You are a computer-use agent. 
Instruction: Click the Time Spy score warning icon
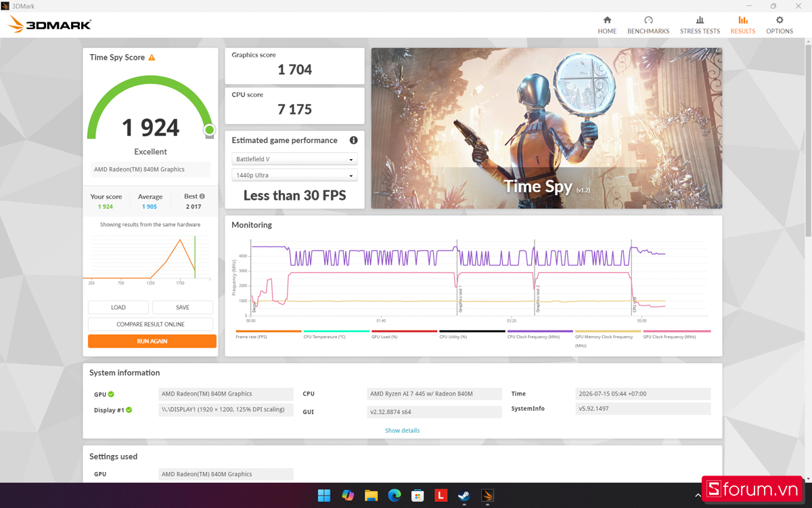[152, 58]
